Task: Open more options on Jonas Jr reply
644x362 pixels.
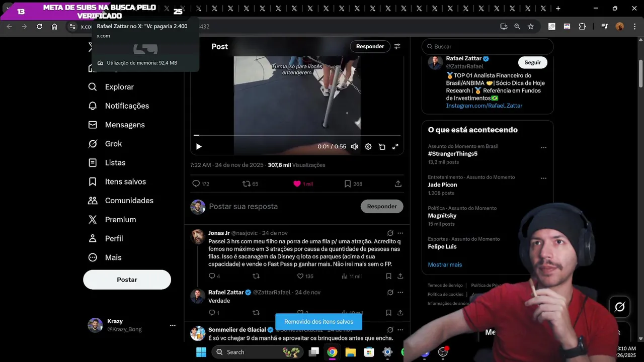Action: 400,233
